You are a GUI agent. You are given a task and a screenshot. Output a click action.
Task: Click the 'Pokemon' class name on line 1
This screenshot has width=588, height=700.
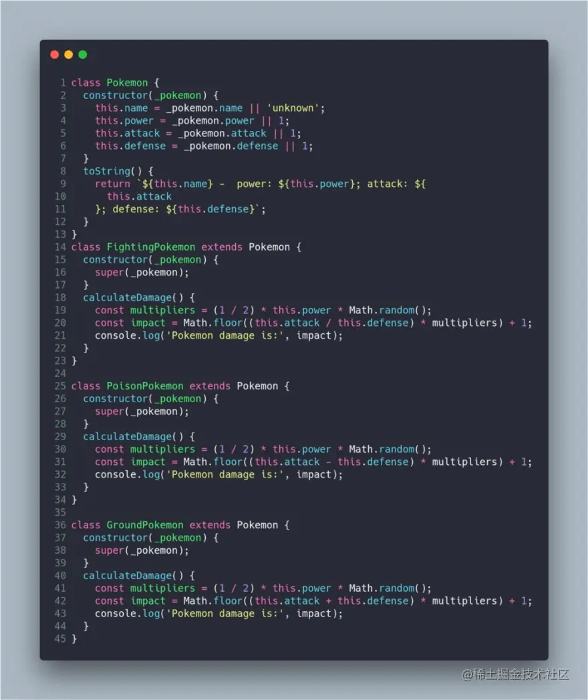[127, 83]
